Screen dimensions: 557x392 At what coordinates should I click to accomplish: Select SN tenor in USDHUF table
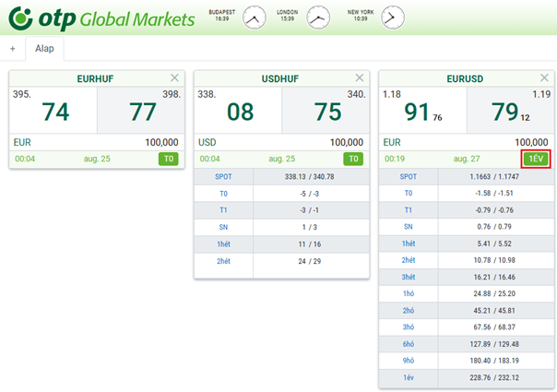pyautogui.click(x=223, y=227)
